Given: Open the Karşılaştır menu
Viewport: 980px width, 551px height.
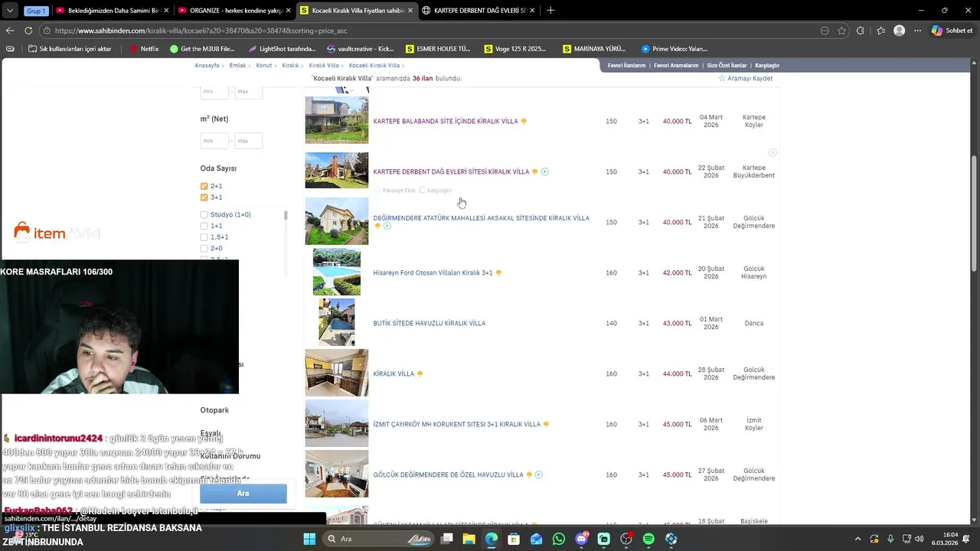Looking at the screenshot, I should click(x=767, y=66).
